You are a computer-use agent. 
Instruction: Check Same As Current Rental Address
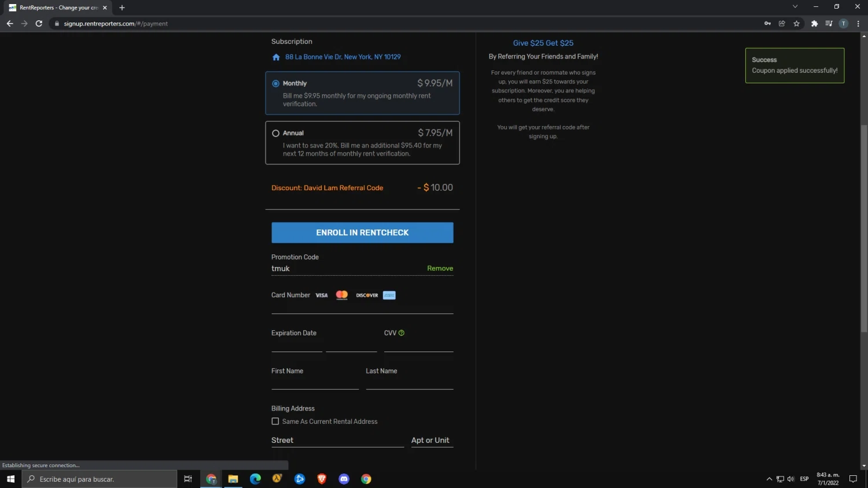(275, 422)
